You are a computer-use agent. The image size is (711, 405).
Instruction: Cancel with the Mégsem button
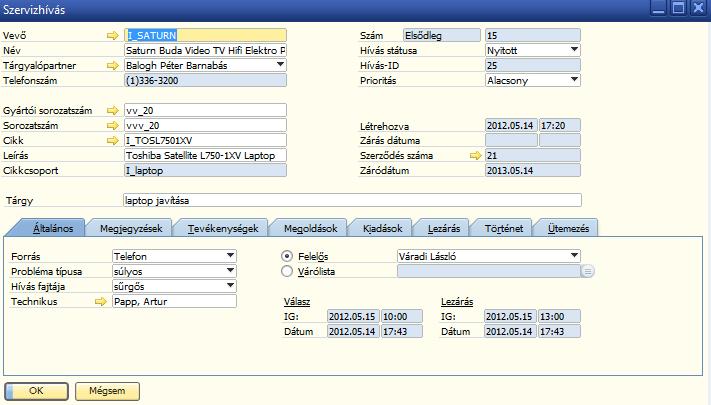click(107, 391)
